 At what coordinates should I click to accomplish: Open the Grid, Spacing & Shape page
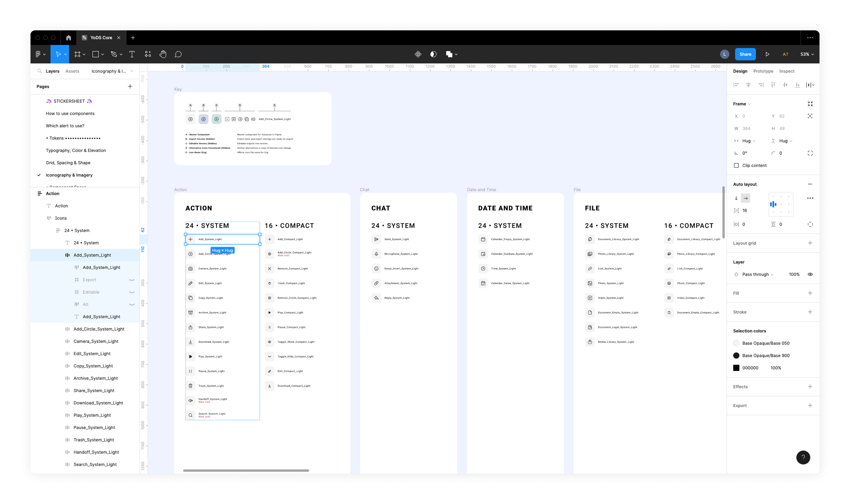tap(68, 163)
